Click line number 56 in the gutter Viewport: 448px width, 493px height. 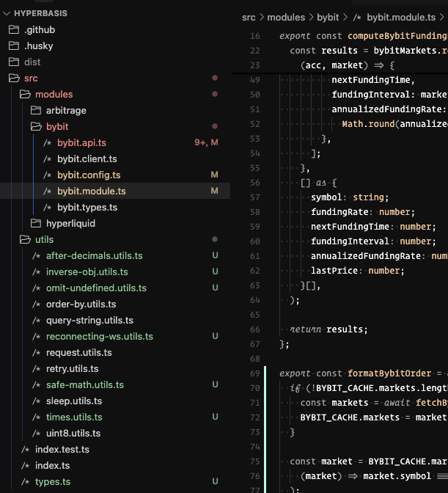[x=255, y=183]
